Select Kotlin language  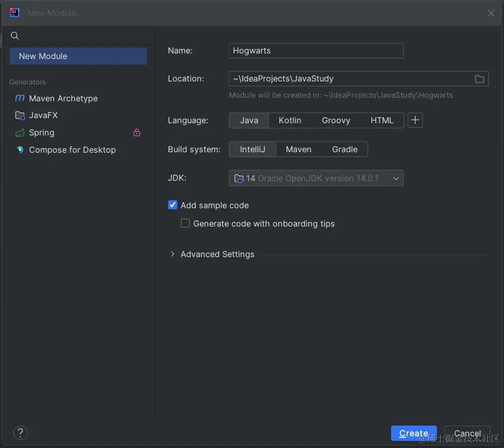click(x=289, y=120)
